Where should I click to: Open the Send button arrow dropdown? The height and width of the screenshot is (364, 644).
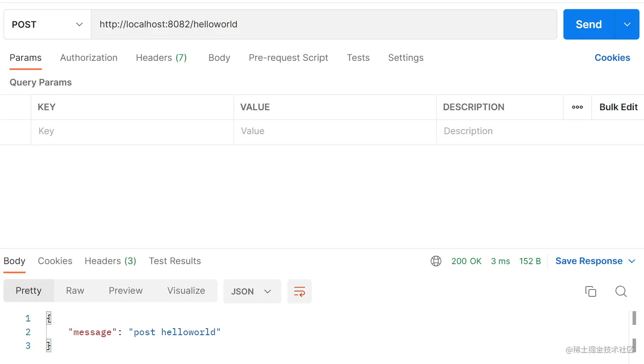pyautogui.click(x=627, y=25)
